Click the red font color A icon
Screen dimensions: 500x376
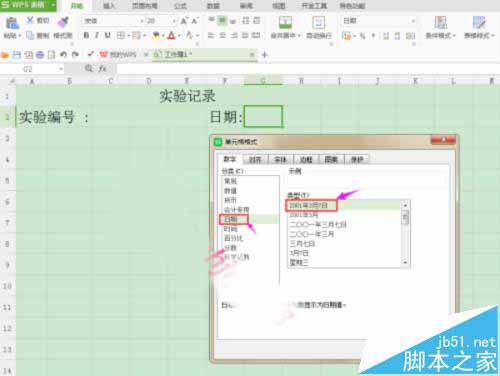click(171, 35)
